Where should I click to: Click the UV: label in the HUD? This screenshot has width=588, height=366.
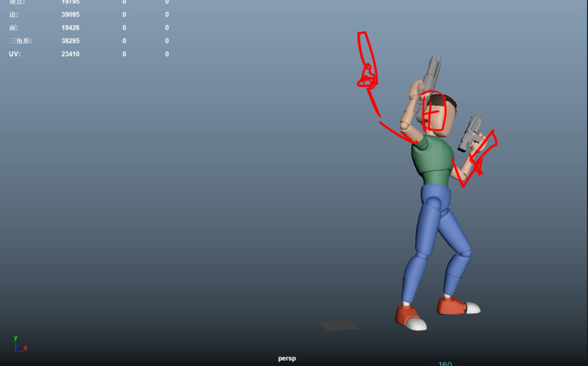pos(14,54)
